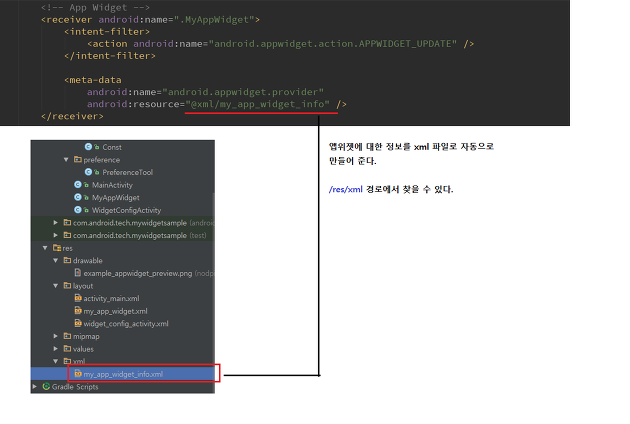
Task: Expand Gradle Scripts node
Action: [35, 387]
